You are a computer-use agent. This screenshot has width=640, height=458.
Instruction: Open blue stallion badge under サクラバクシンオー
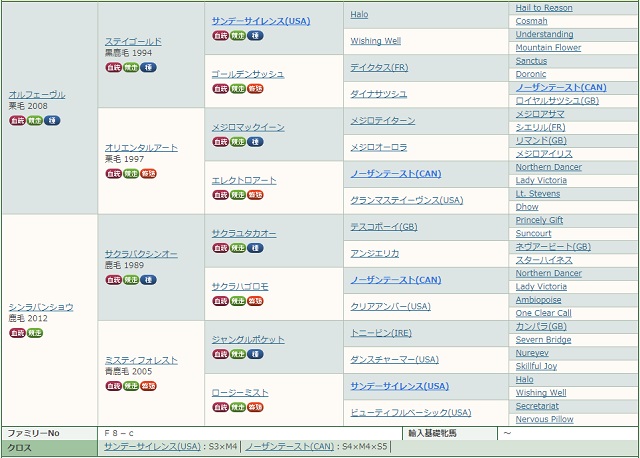point(148,280)
